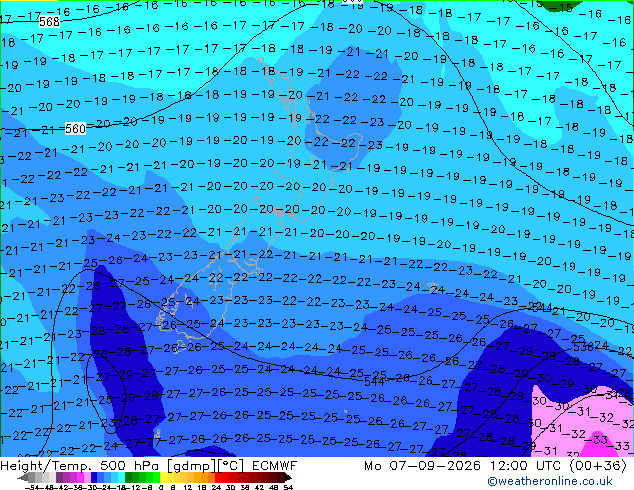Select the bright red swatch in the legend

point(218,477)
